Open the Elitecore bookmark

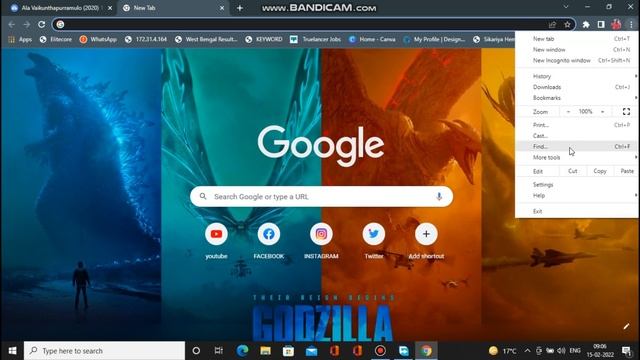pos(56,39)
